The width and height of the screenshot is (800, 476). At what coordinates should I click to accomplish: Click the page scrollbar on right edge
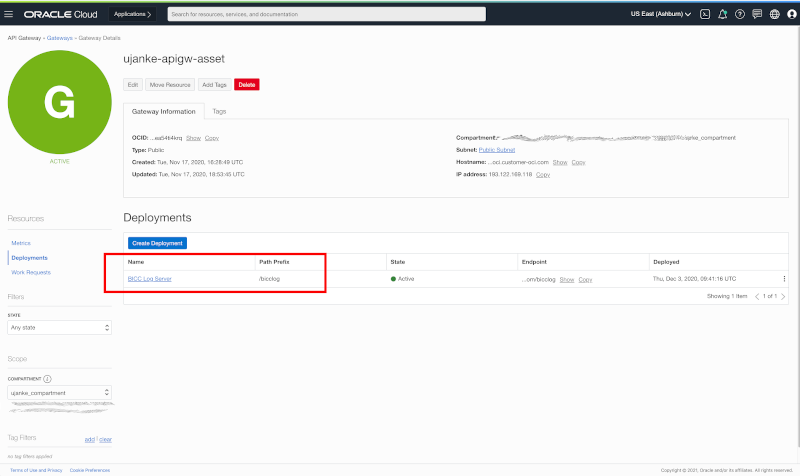(797, 235)
